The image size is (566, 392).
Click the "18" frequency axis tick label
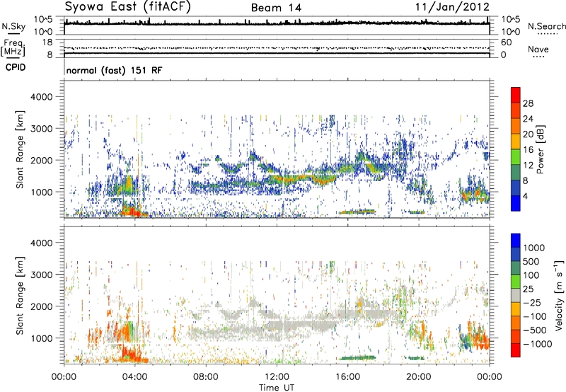47,42
